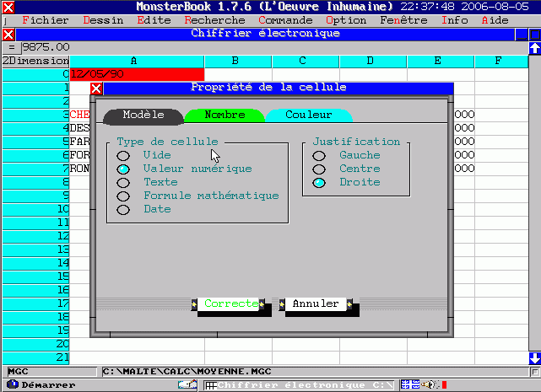Open the Aide menu

[x=495, y=20]
